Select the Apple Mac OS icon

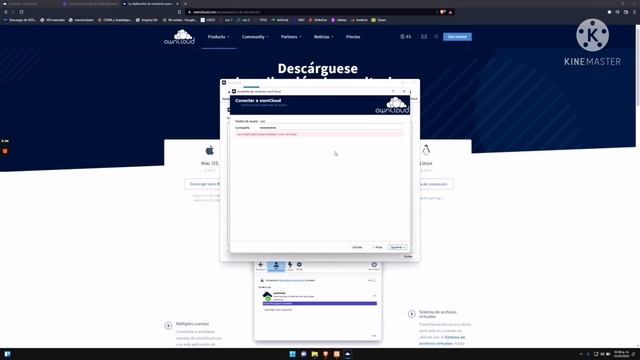pyautogui.click(x=209, y=151)
